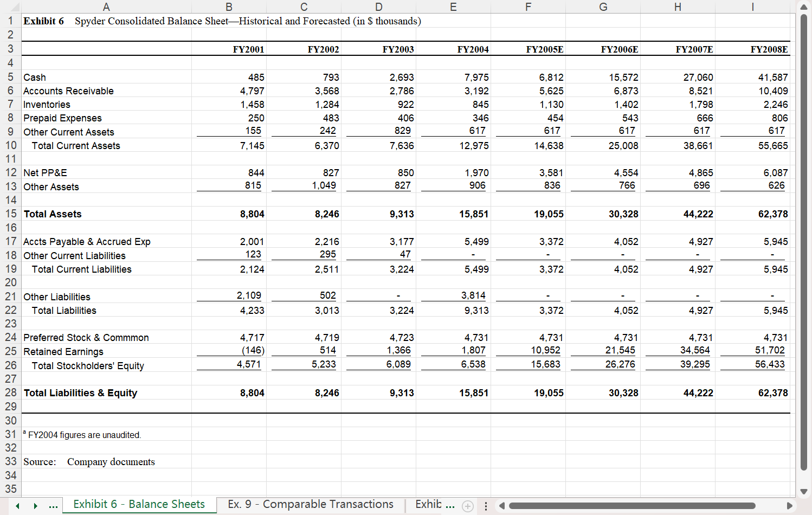Go to the previous sheet tab arrow
812x515 pixels.
pyautogui.click(x=17, y=506)
